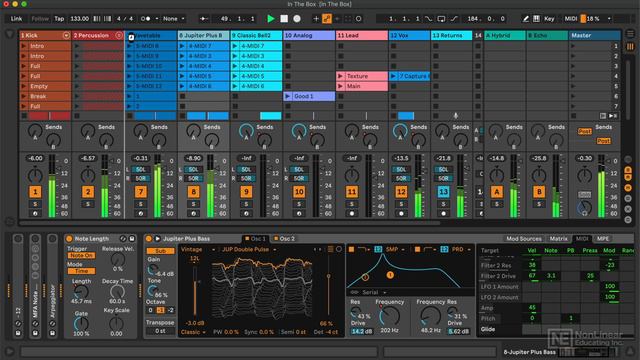Click the Link button

16,19
